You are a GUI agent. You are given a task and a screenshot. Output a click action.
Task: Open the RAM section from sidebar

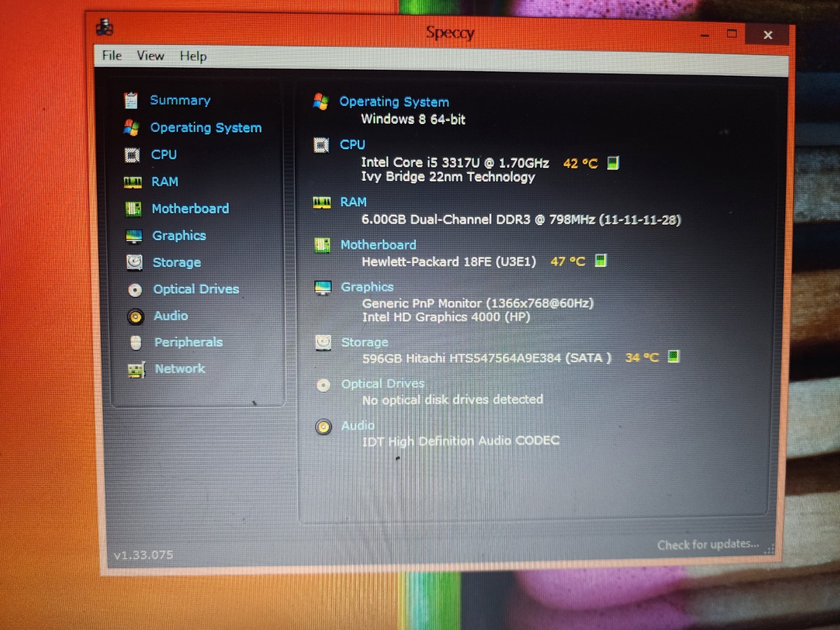[x=165, y=182]
